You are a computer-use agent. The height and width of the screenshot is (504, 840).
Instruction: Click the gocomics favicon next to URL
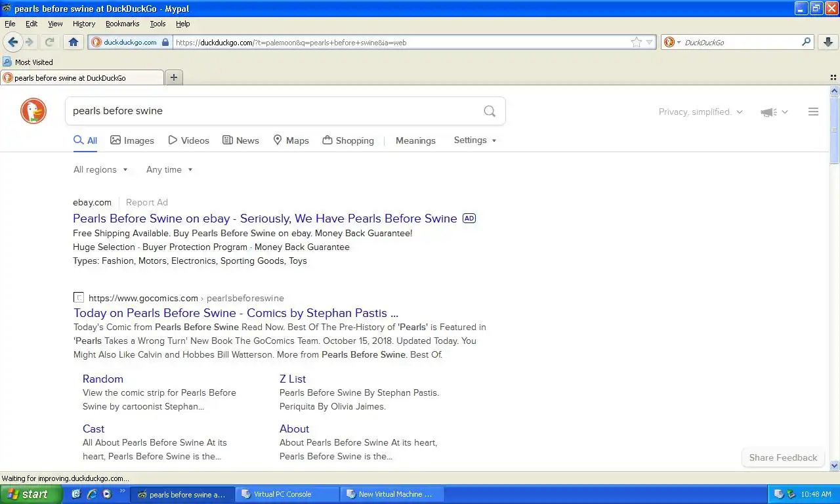click(x=79, y=298)
